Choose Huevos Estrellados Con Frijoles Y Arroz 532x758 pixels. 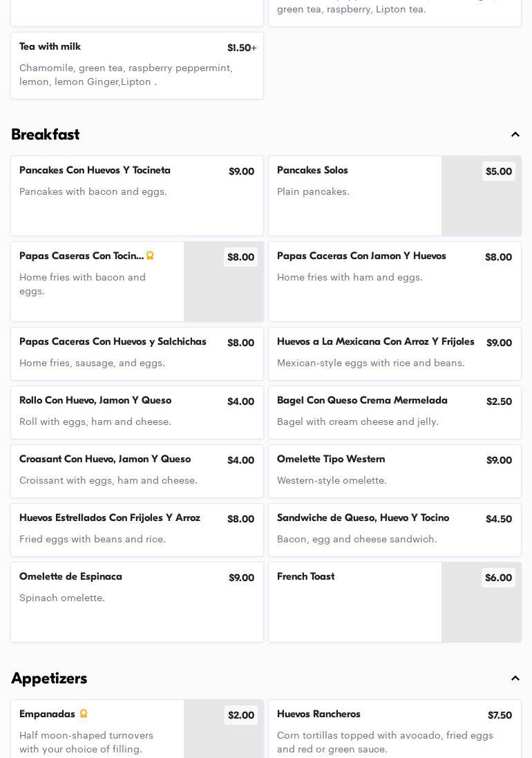click(x=137, y=530)
